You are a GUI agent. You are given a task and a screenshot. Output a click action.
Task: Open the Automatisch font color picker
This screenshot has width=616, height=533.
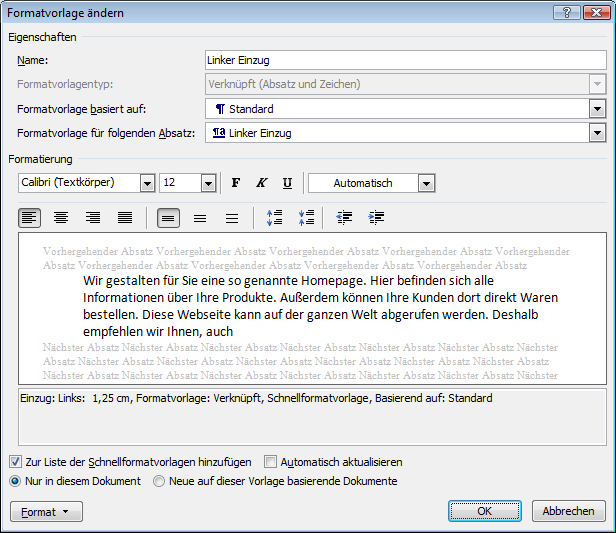point(427,183)
